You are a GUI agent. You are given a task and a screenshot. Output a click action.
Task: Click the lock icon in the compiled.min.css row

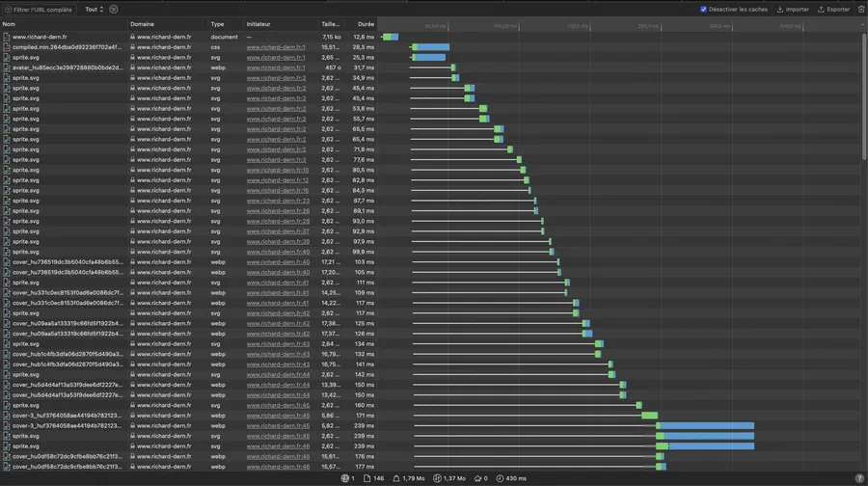coord(133,47)
